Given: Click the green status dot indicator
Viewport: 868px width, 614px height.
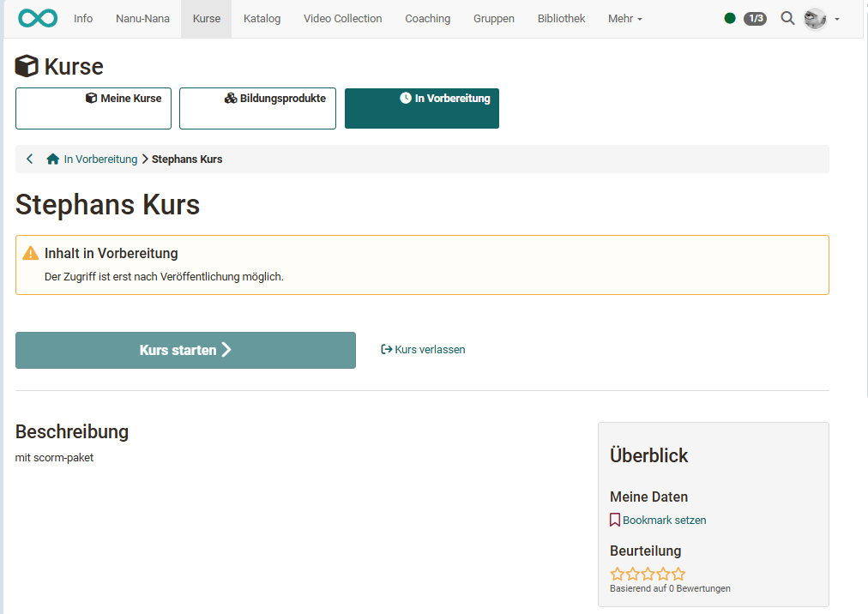Looking at the screenshot, I should (x=729, y=17).
